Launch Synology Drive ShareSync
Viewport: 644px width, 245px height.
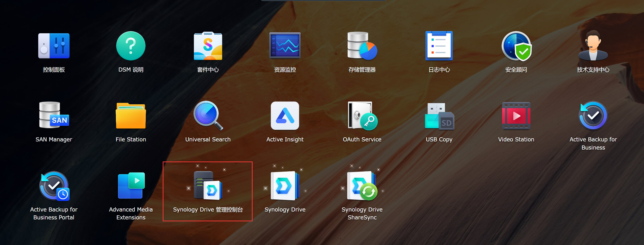[x=362, y=186]
